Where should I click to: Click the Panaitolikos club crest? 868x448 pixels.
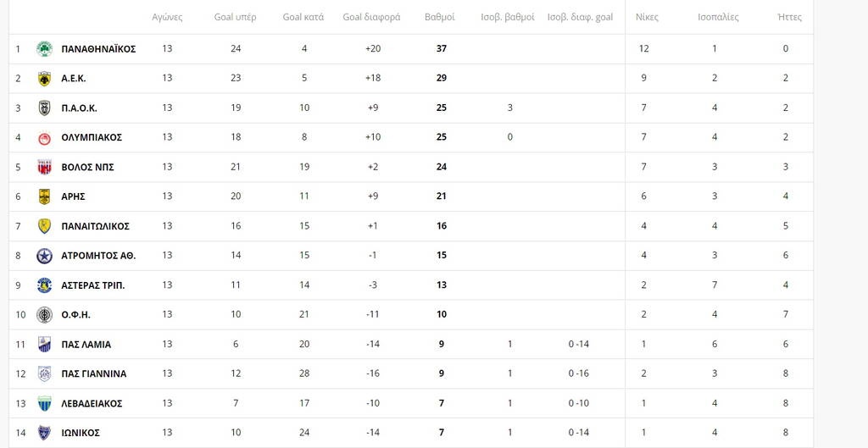point(44,226)
